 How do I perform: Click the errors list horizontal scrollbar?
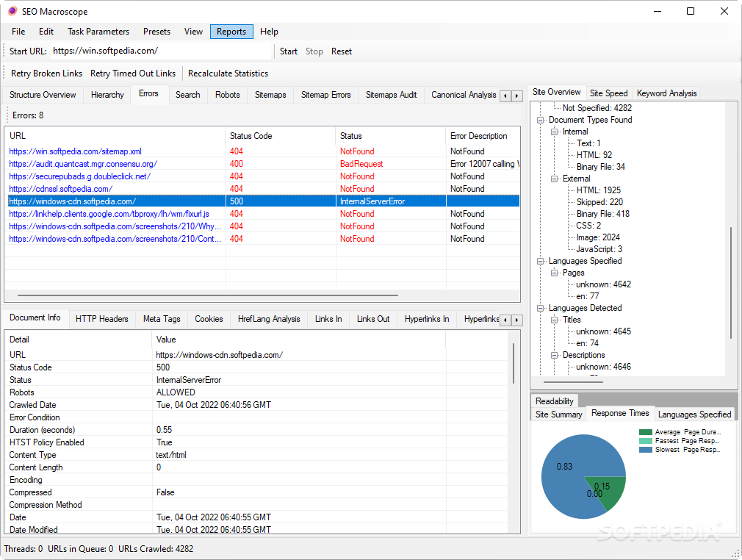click(x=207, y=295)
